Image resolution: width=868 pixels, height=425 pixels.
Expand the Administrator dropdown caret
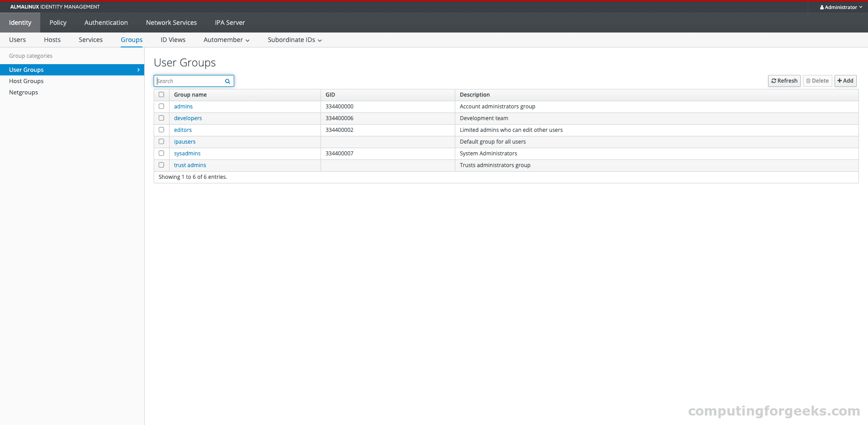click(861, 7)
